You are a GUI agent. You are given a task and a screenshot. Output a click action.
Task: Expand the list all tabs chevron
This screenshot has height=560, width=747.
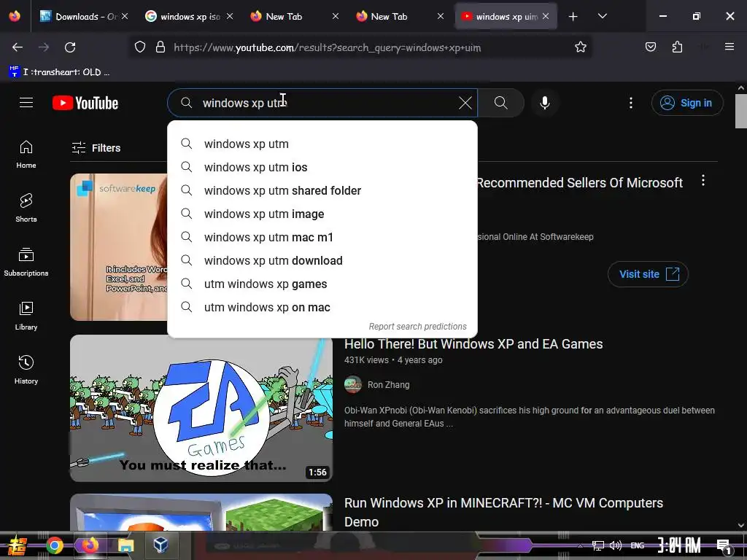point(602,16)
